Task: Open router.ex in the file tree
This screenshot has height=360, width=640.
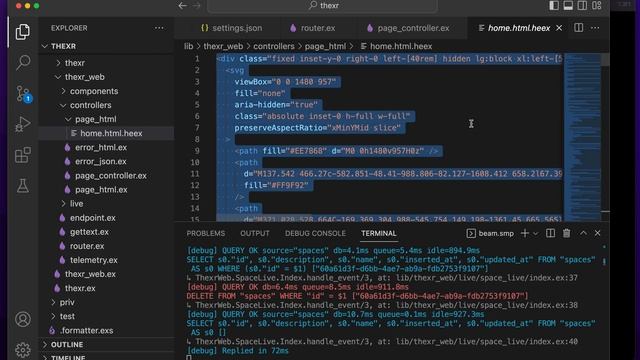Action: tap(107, 246)
